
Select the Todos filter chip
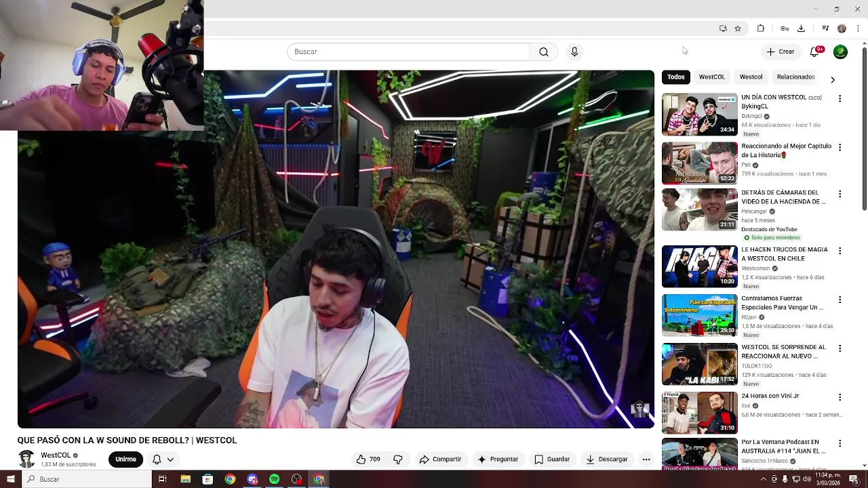pos(675,77)
